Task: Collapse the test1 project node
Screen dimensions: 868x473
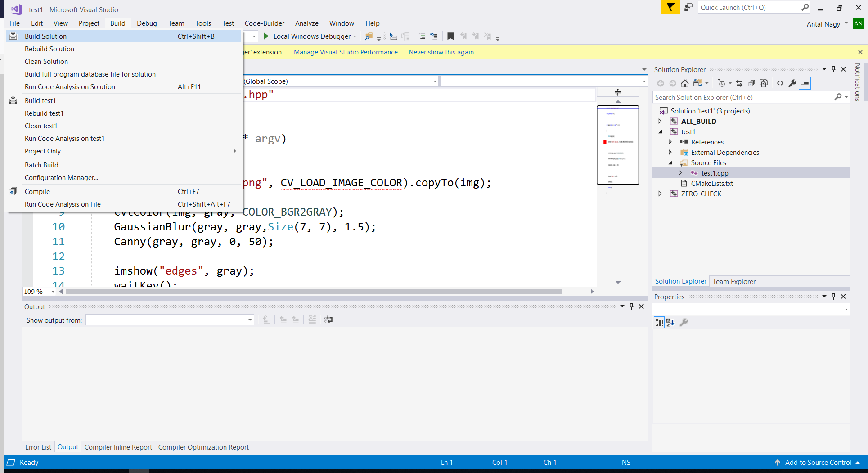Action: (660, 132)
